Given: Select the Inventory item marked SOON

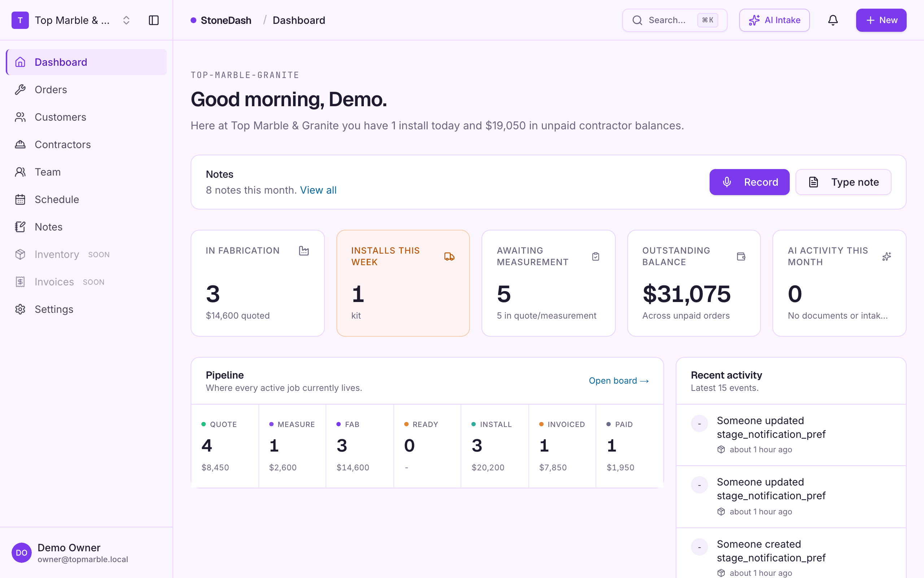Looking at the screenshot, I should coord(86,255).
